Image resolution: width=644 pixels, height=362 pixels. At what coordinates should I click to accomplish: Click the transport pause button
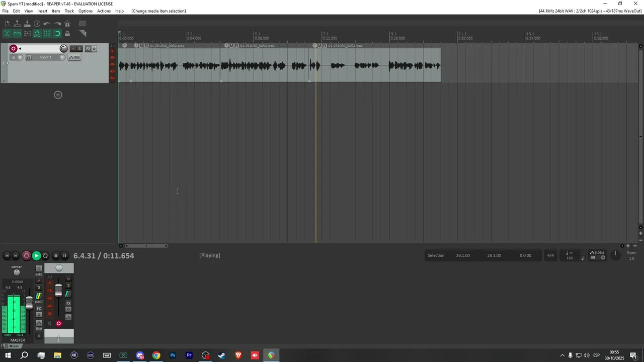[x=64, y=256]
